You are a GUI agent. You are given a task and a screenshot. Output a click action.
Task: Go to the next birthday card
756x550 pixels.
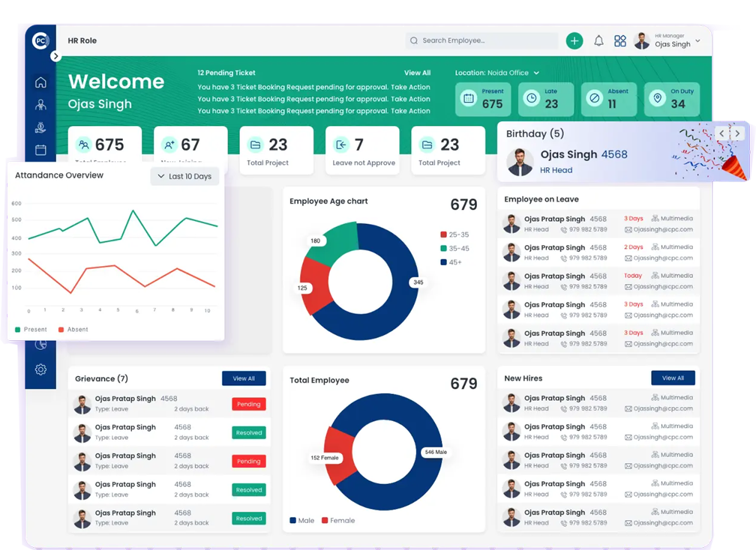pos(737,133)
